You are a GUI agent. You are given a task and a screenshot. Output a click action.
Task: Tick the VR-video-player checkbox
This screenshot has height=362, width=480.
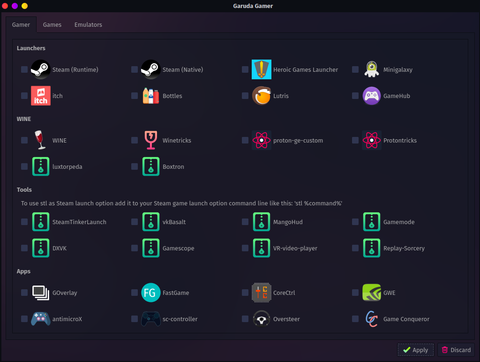pos(245,248)
